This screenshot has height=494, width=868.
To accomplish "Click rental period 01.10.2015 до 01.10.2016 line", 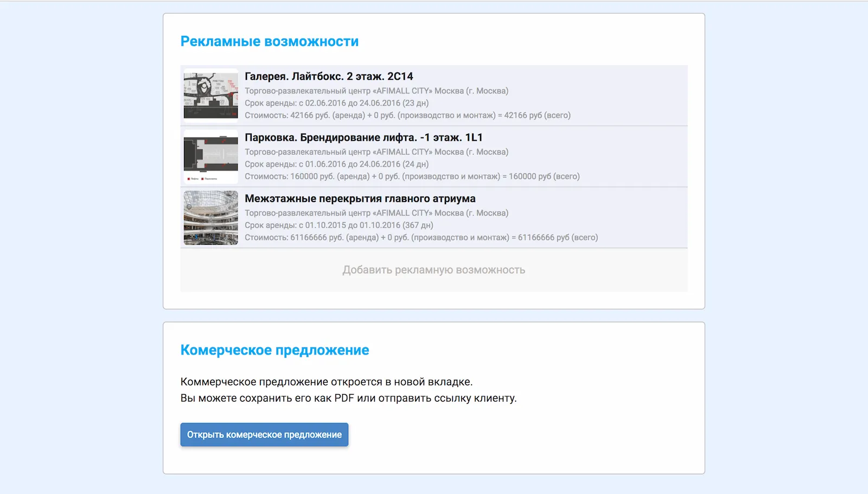I will pyautogui.click(x=339, y=225).
